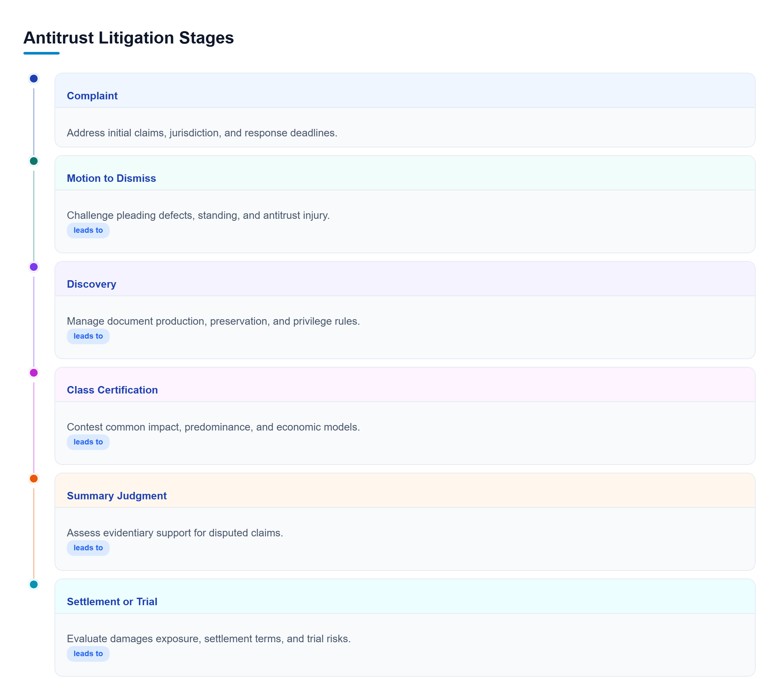
Task: Click the 'leads to' badge under Discovery
Action: [88, 336]
